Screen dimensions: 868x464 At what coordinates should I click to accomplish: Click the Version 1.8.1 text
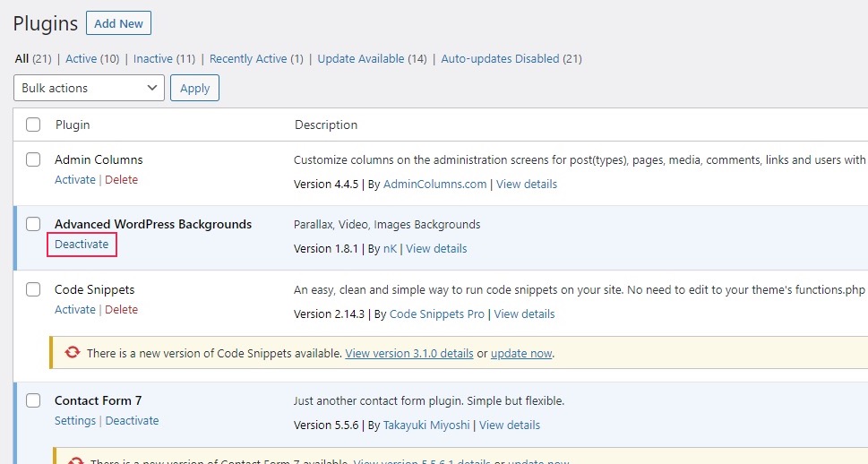pos(326,249)
